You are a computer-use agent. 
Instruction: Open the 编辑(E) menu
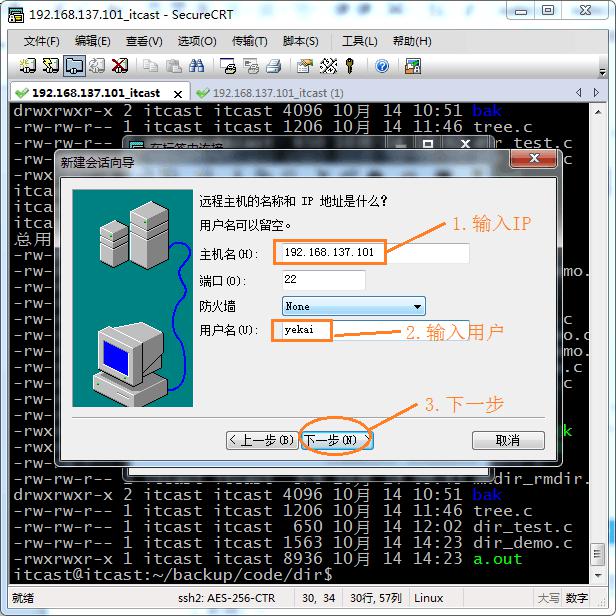[93, 41]
